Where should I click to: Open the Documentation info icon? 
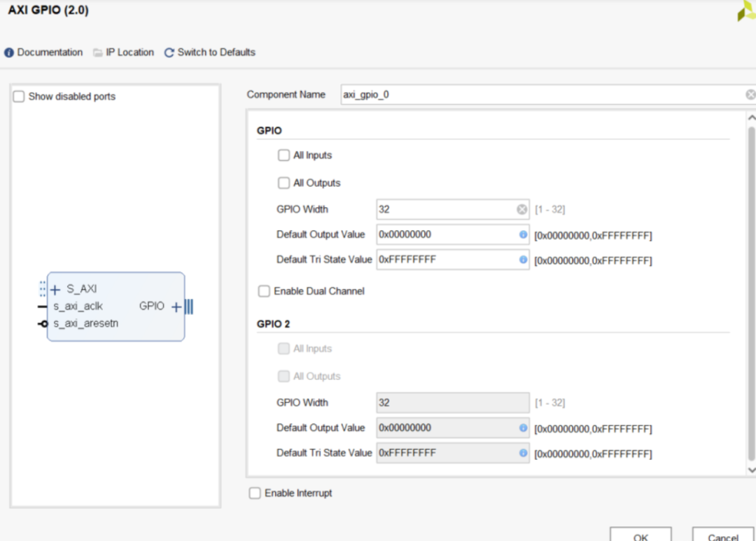point(9,52)
